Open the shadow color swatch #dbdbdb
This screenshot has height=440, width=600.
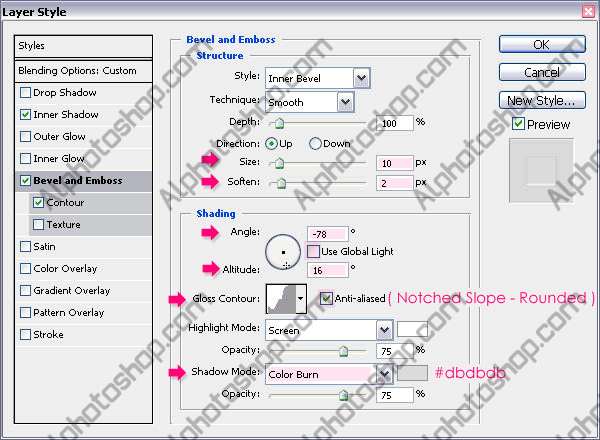412,373
